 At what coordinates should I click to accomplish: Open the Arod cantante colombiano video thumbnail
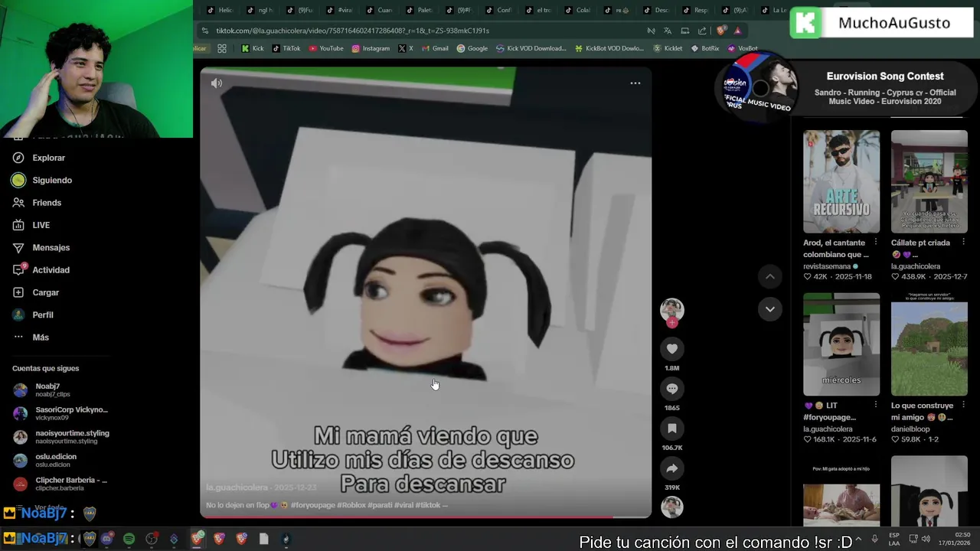click(841, 181)
